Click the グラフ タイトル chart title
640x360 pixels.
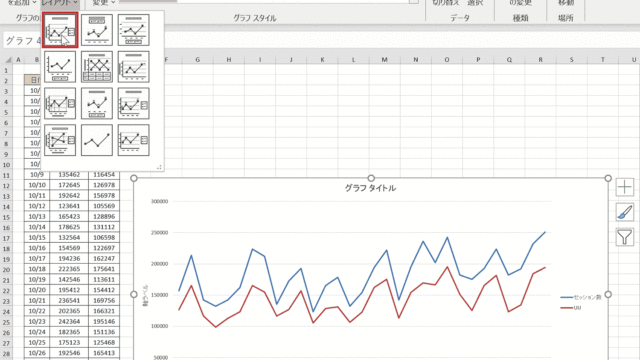tap(370, 188)
